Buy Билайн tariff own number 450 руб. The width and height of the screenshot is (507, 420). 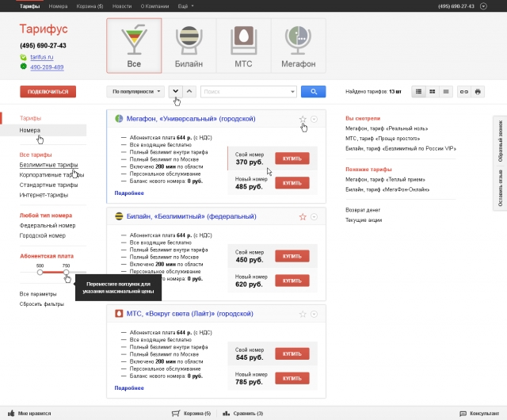point(292,256)
